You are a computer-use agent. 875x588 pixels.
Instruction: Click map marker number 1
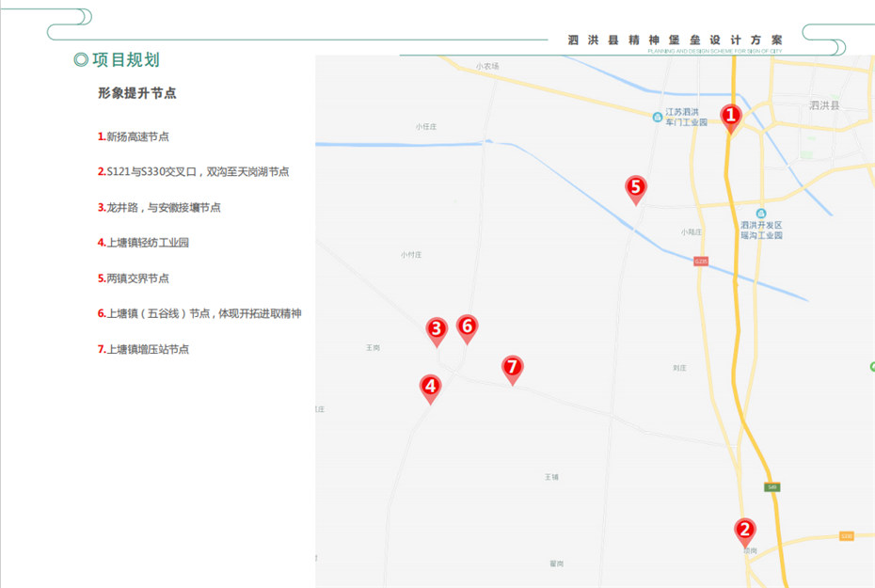tap(730, 116)
